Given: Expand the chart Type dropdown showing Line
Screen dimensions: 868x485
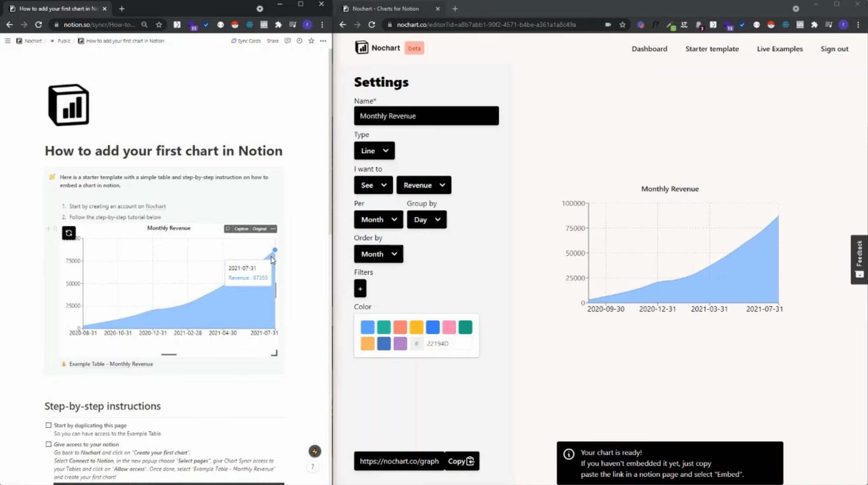Looking at the screenshot, I should coord(374,151).
